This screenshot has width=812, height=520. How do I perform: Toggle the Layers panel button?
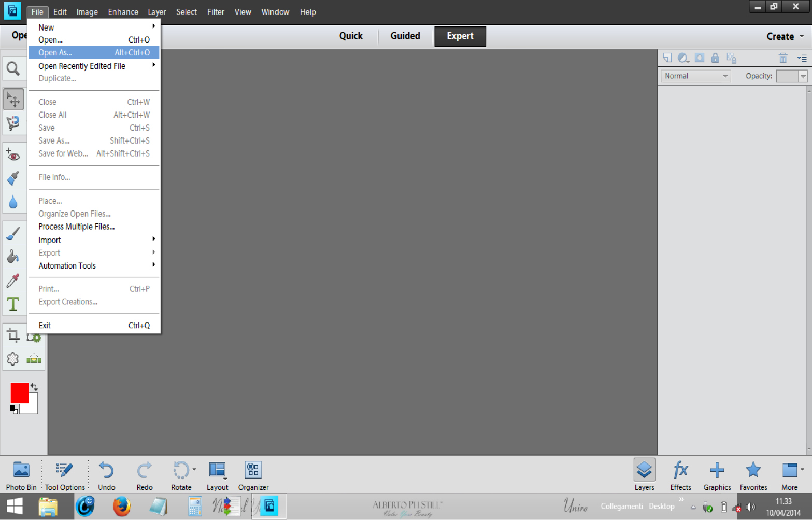pyautogui.click(x=644, y=475)
